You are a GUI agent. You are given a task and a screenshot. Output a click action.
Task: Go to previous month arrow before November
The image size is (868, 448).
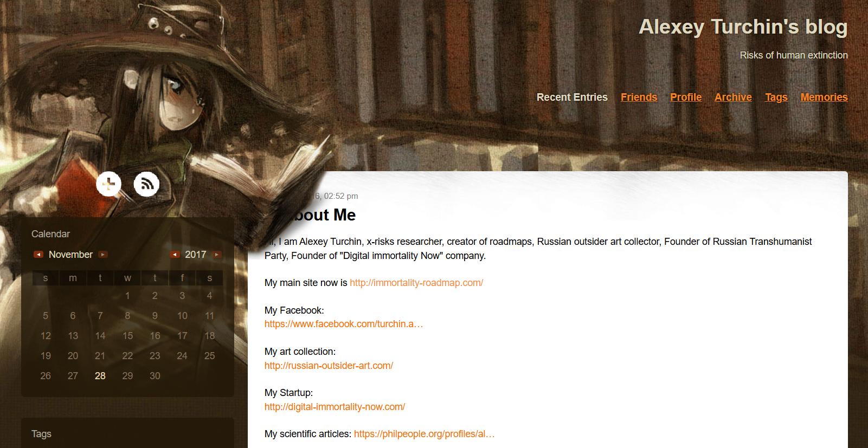[x=38, y=255]
